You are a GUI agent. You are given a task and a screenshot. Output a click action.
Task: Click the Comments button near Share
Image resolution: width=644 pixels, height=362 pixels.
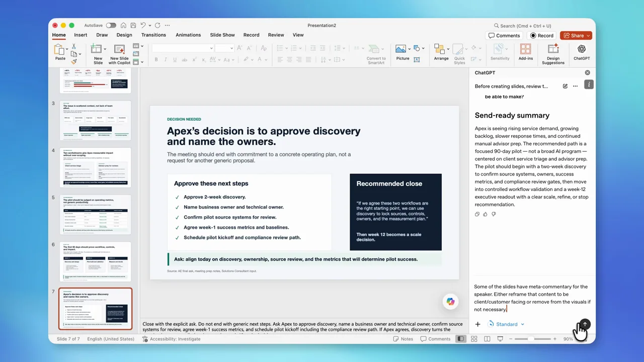504,36
